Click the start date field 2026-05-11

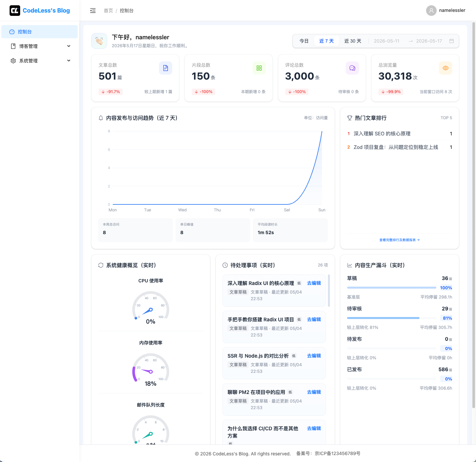pyautogui.click(x=387, y=41)
